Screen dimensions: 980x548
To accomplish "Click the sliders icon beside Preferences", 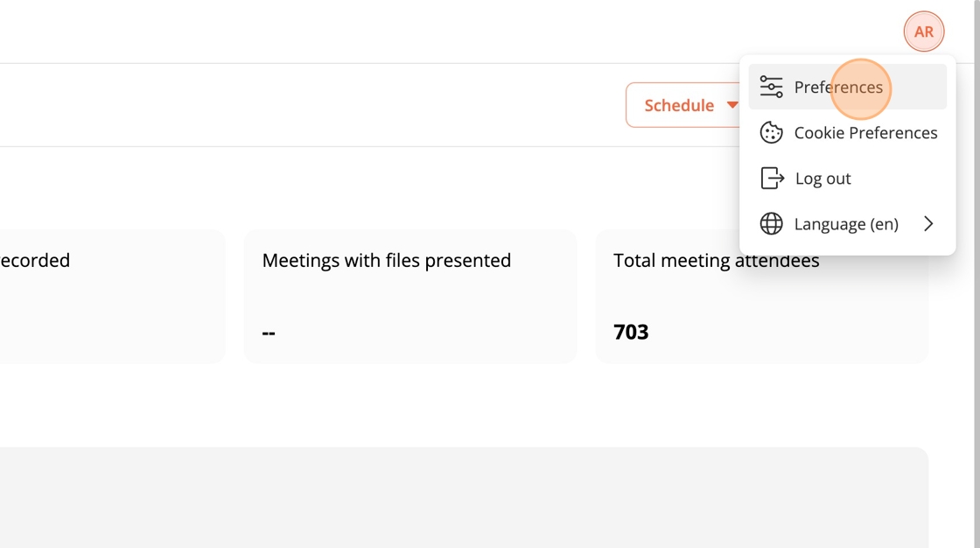I will click(x=771, y=87).
